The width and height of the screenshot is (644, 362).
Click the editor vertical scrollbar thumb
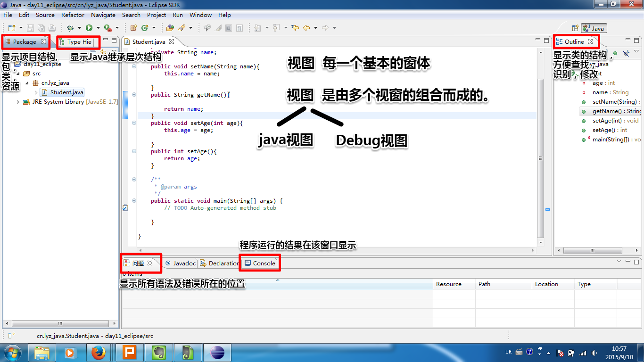541,158
